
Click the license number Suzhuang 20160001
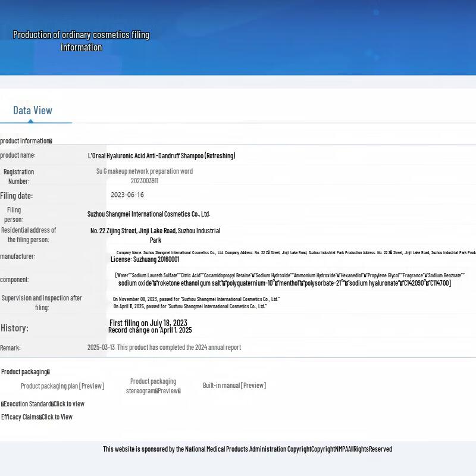pyautogui.click(x=145, y=259)
